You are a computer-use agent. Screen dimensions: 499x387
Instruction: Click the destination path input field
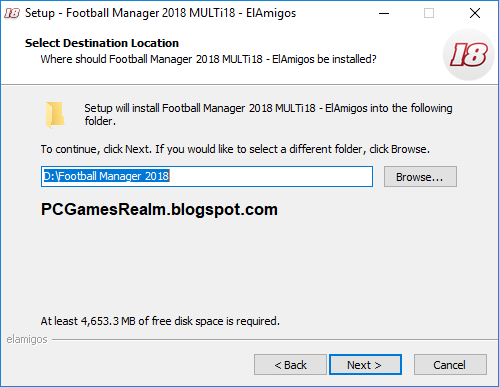click(x=207, y=176)
